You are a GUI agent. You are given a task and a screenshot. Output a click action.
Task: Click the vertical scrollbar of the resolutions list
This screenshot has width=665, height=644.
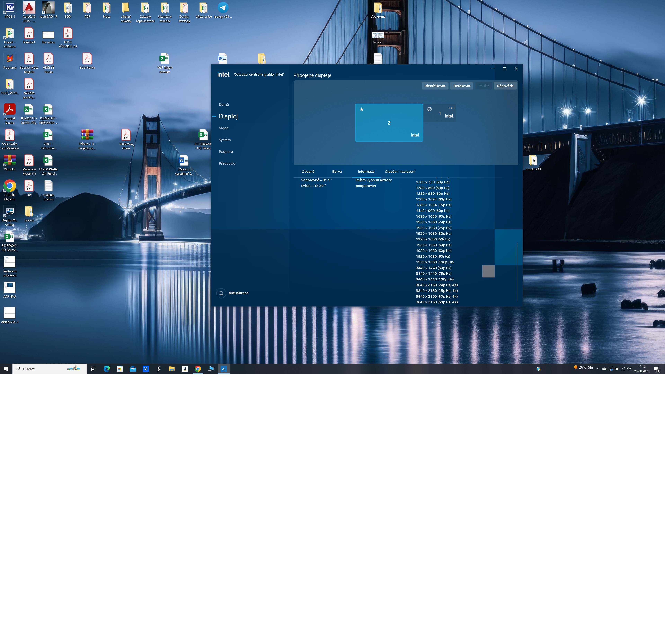click(517, 271)
